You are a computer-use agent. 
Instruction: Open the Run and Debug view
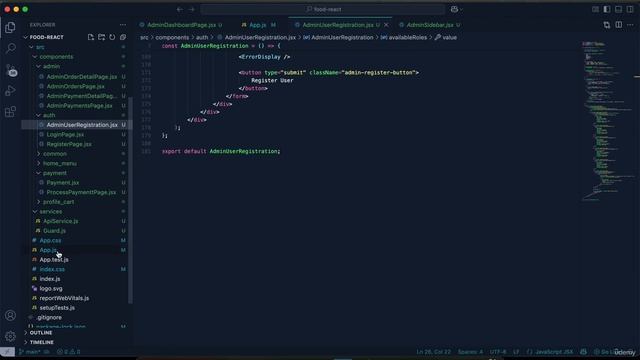tap(10, 91)
